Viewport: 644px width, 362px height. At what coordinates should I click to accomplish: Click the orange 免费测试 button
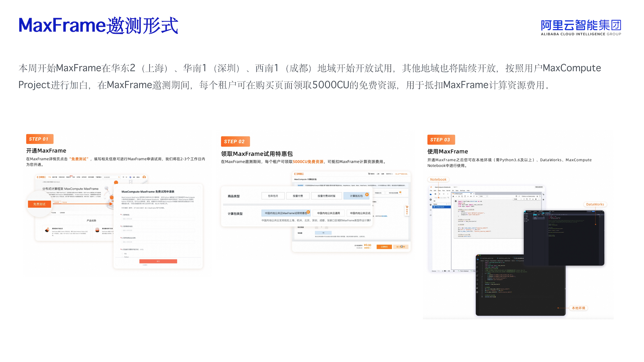coord(39,204)
